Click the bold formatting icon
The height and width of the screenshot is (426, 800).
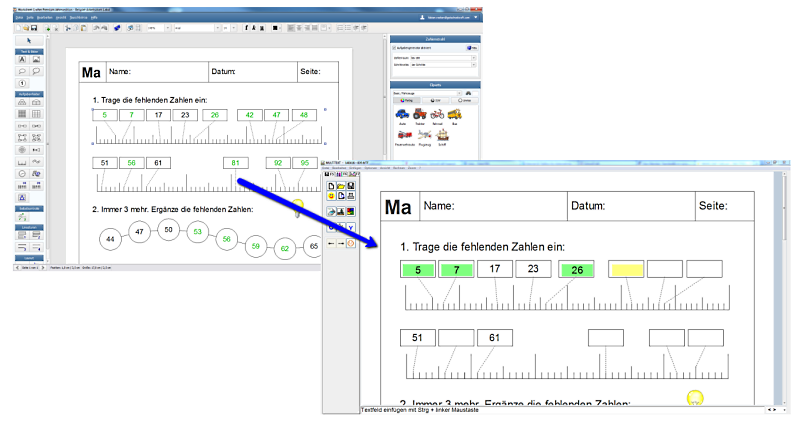tap(245, 28)
